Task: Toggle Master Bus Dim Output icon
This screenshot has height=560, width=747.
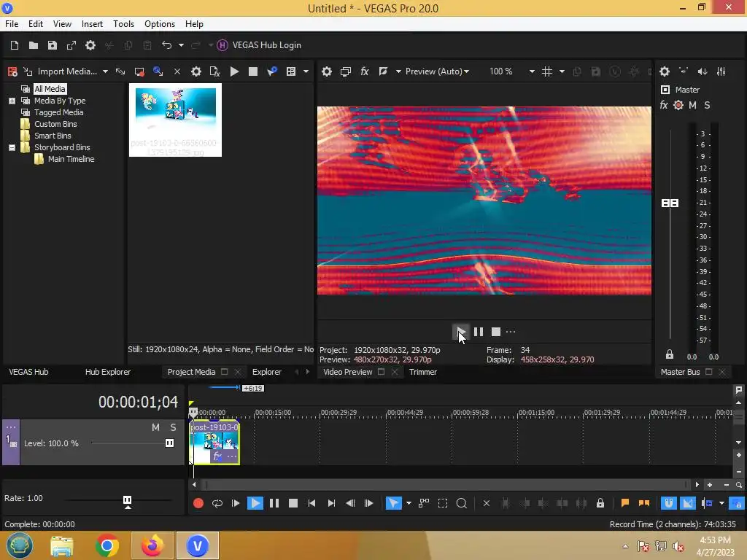Action: [703, 71]
